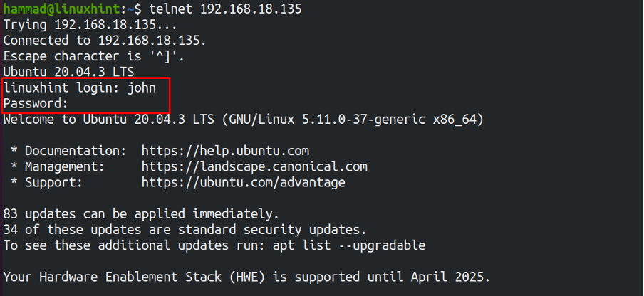Click the telnet 192.168.18.135 command
The image size is (644, 296).
(x=226, y=9)
